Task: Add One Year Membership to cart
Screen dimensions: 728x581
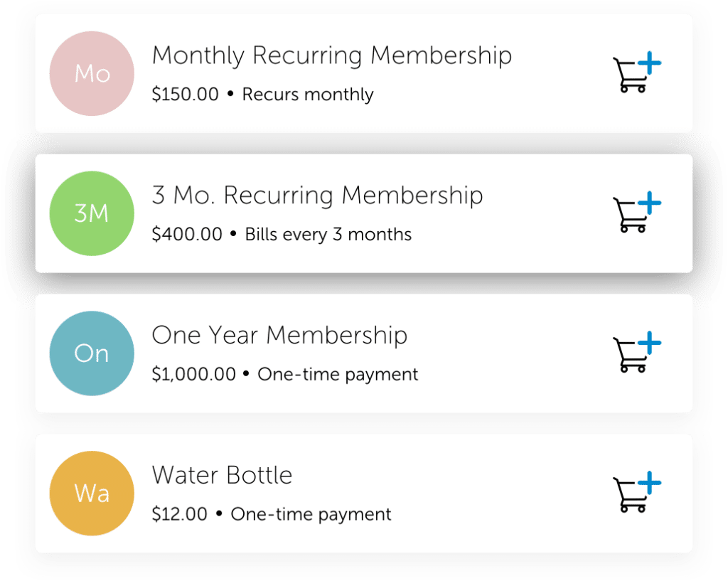Action: click(x=636, y=353)
